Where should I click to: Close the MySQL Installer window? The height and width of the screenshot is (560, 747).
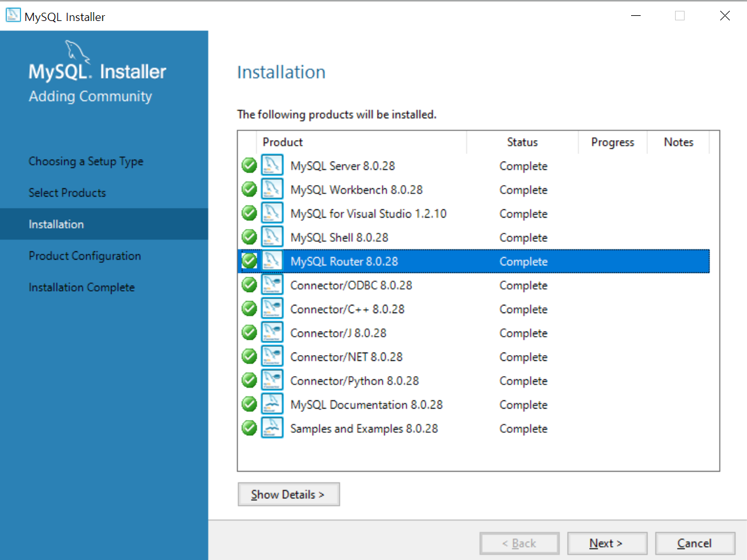pyautogui.click(x=725, y=16)
